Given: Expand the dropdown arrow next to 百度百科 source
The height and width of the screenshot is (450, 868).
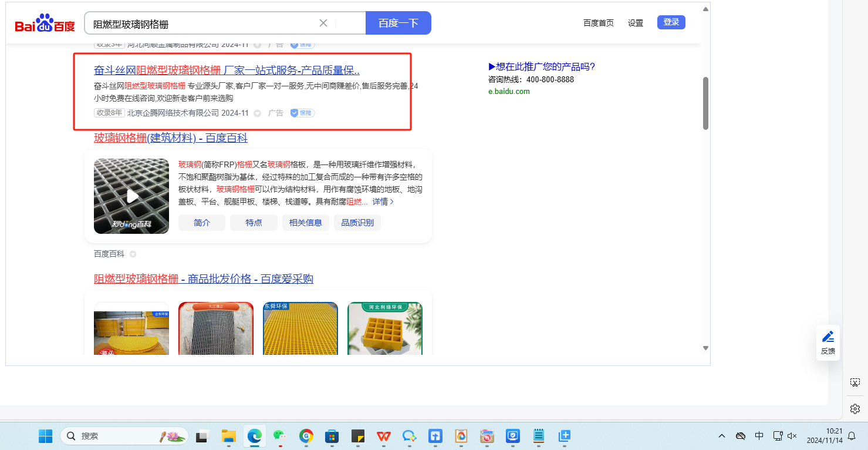Looking at the screenshot, I should point(133,254).
